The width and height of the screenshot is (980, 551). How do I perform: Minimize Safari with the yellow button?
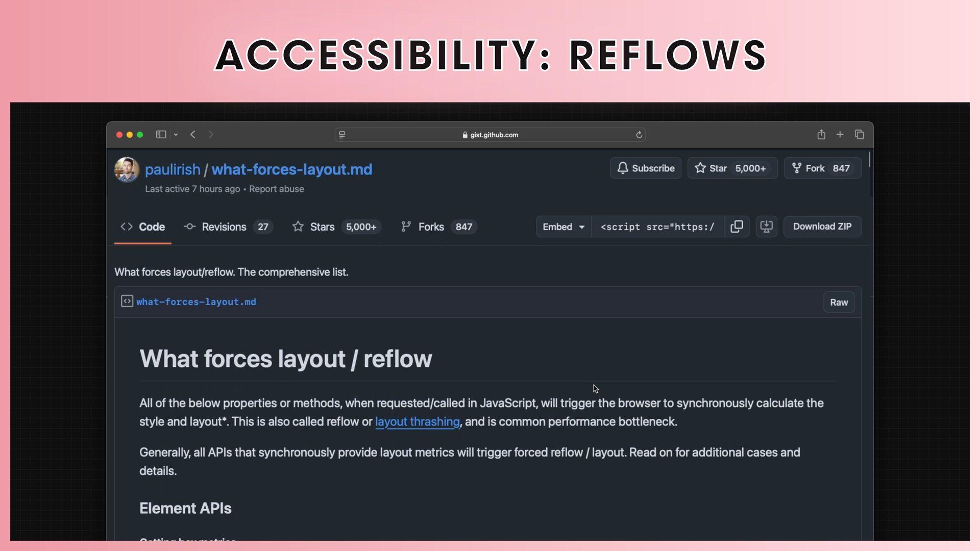[130, 135]
